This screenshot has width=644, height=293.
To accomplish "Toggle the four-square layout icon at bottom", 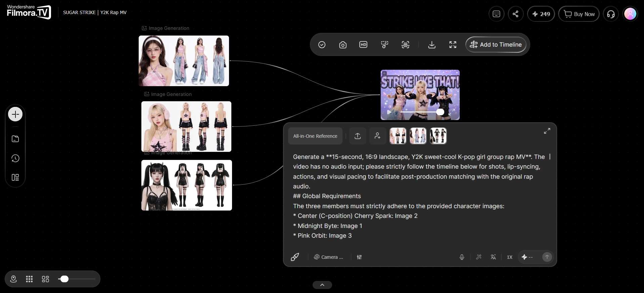I will [45, 279].
